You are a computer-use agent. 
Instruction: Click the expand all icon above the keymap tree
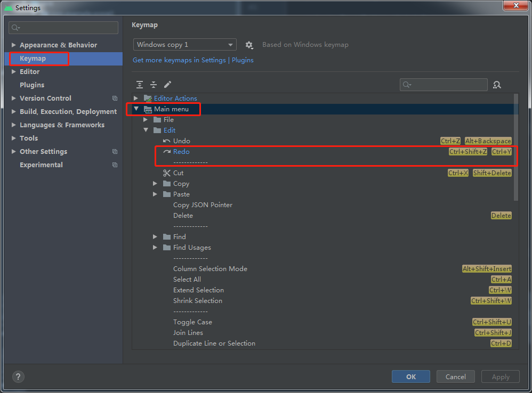140,85
